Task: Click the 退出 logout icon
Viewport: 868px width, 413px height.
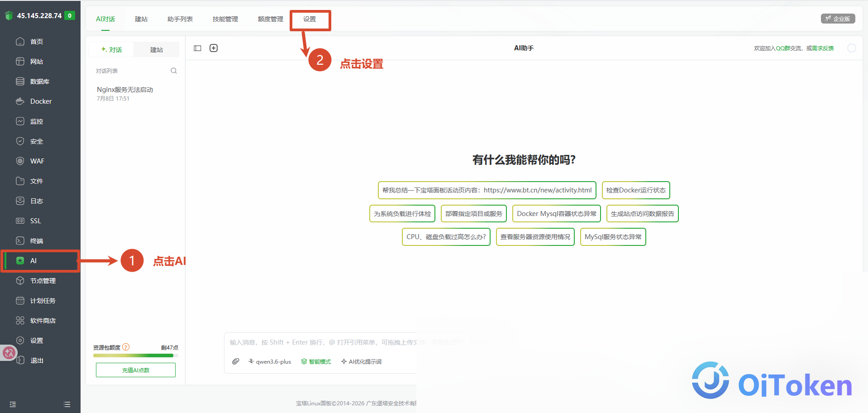Action: click(21, 360)
